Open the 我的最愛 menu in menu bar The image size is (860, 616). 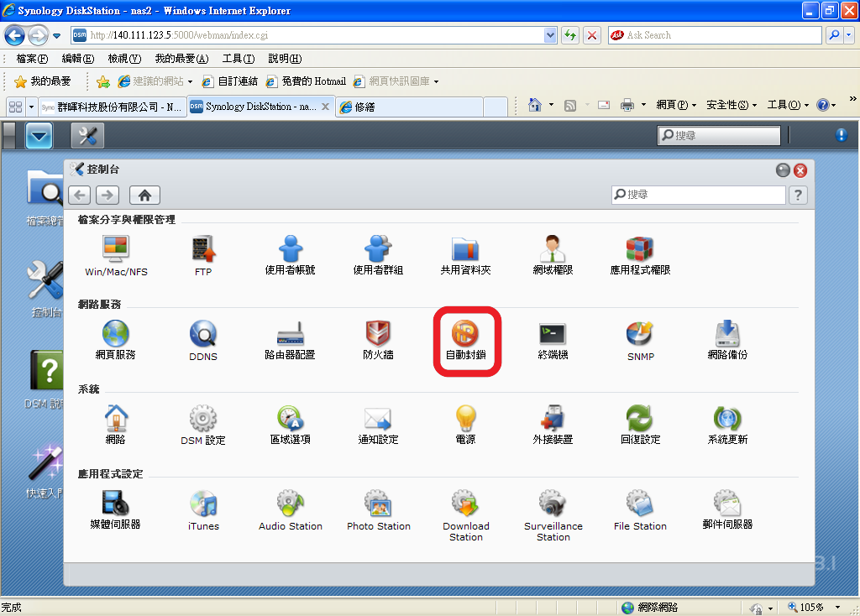[181, 59]
